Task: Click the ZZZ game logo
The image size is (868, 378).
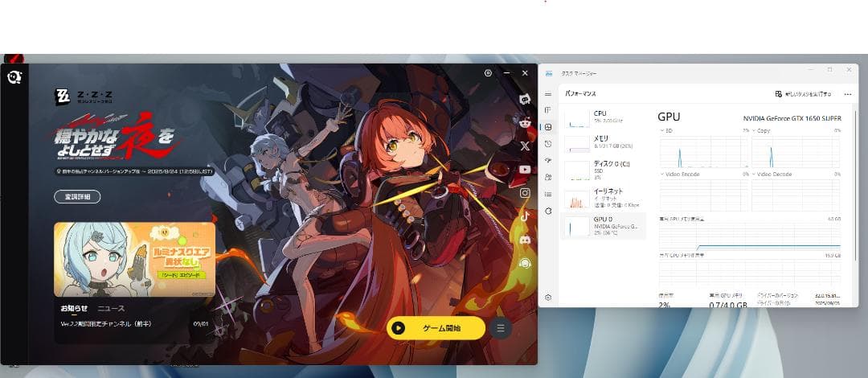Action: click(84, 97)
